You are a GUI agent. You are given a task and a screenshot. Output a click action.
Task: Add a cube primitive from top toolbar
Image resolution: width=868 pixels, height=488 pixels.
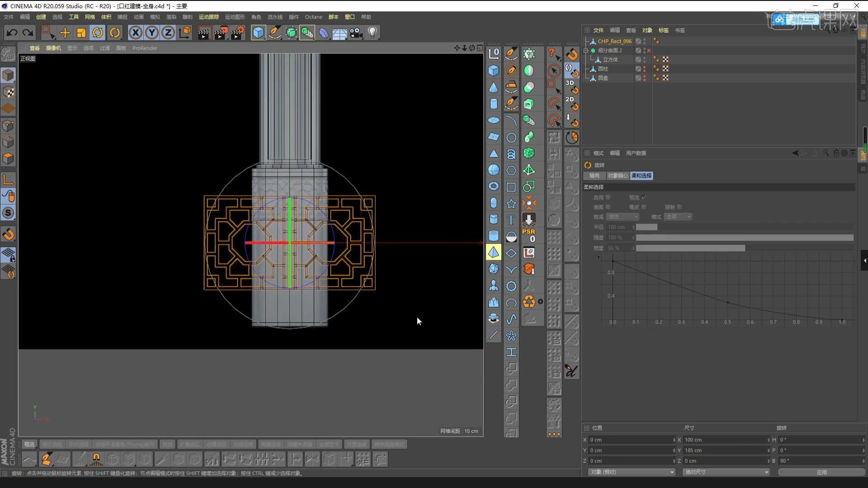click(258, 33)
